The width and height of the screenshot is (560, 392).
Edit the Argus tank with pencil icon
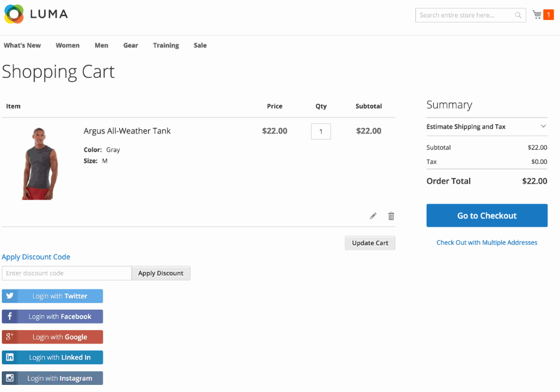pyautogui.click(x=373, y=216)
